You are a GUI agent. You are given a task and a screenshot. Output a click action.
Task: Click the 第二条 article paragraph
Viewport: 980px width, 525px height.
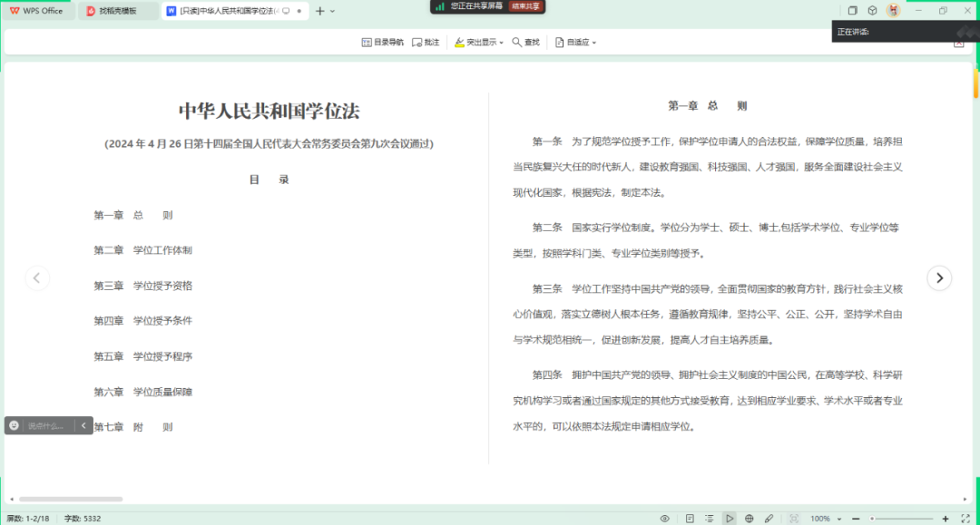(x=708, y=240)
